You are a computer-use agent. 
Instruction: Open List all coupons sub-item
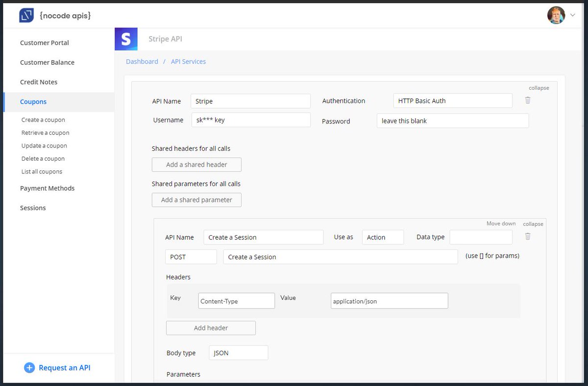pos(42,171)
